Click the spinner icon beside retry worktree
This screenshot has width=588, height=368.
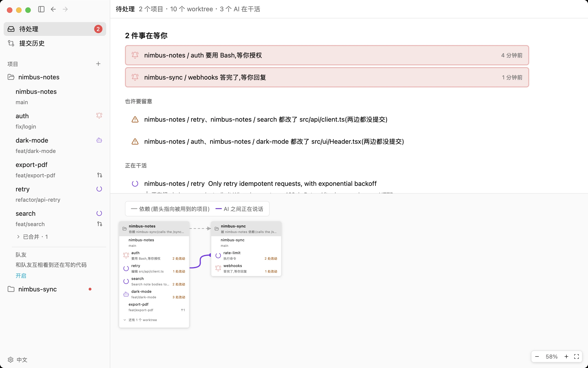[x=99, y=189]
